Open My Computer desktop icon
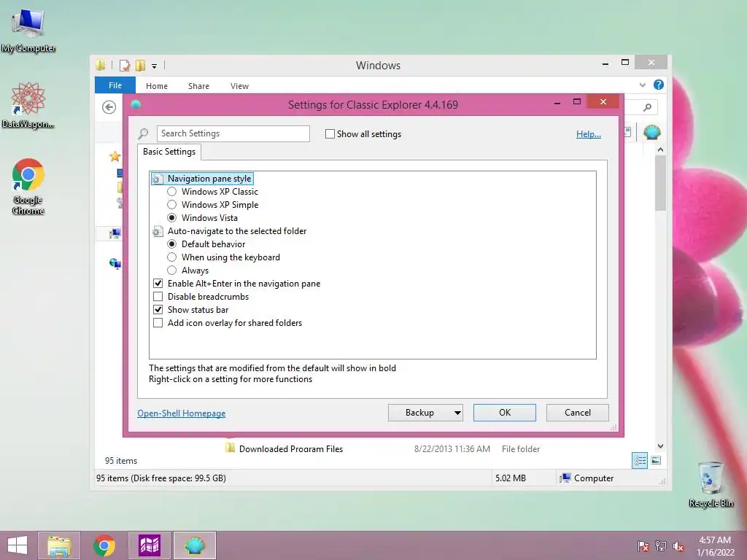The image size is (747, 560). point(28,31)
